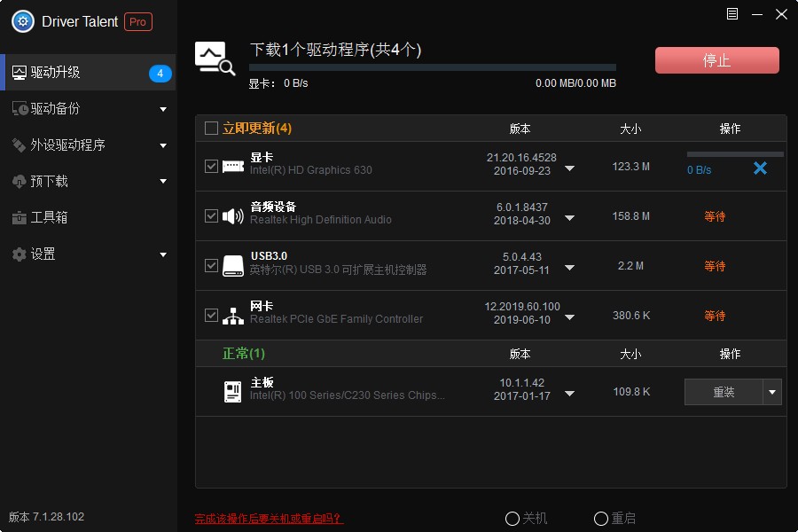Screen dimensions: 798x532
Task: Select the 关机 radio button
Action: click(512, 519)
